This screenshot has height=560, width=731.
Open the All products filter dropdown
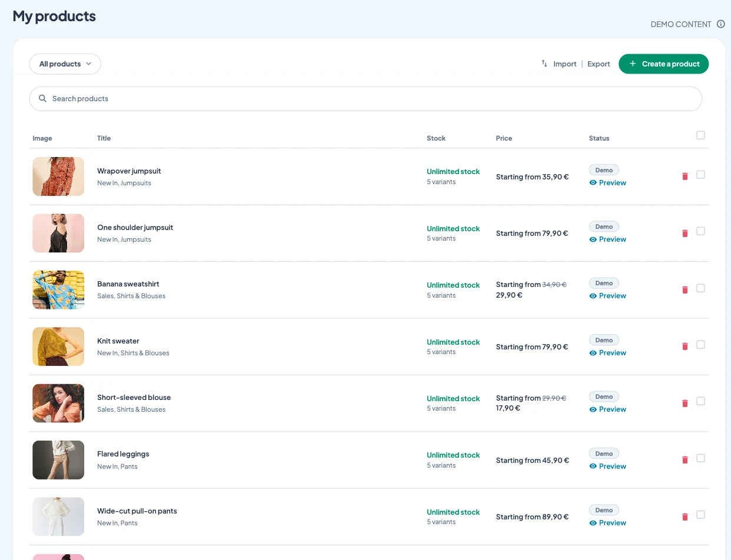point(65,64)
